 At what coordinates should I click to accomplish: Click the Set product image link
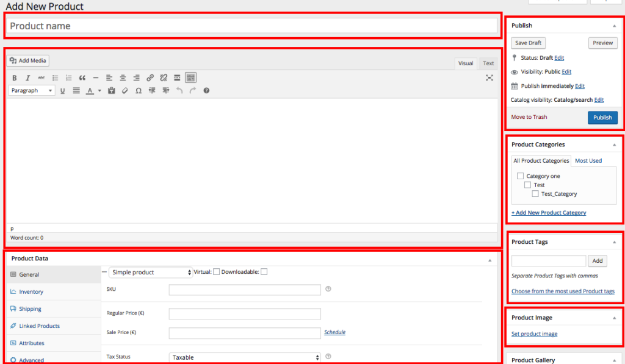click(534, 334)
